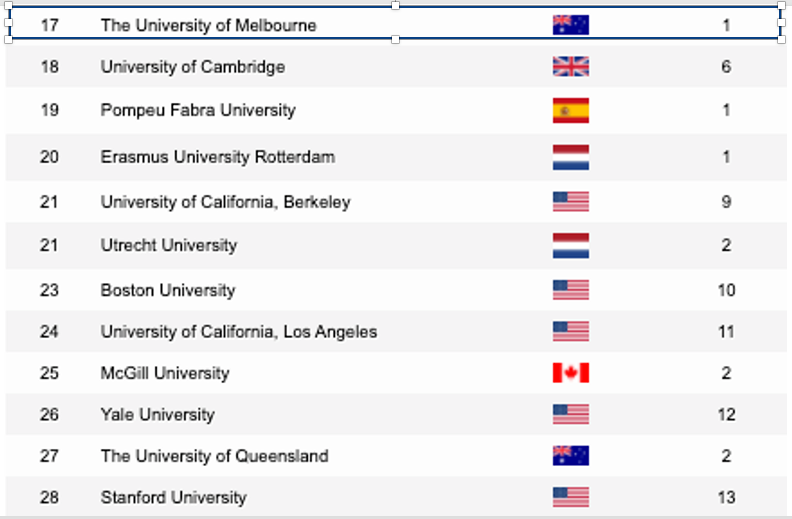792x519 pixels.
Task: Click the Canadian flag for McGill University
Action: [x=571, y=373]
